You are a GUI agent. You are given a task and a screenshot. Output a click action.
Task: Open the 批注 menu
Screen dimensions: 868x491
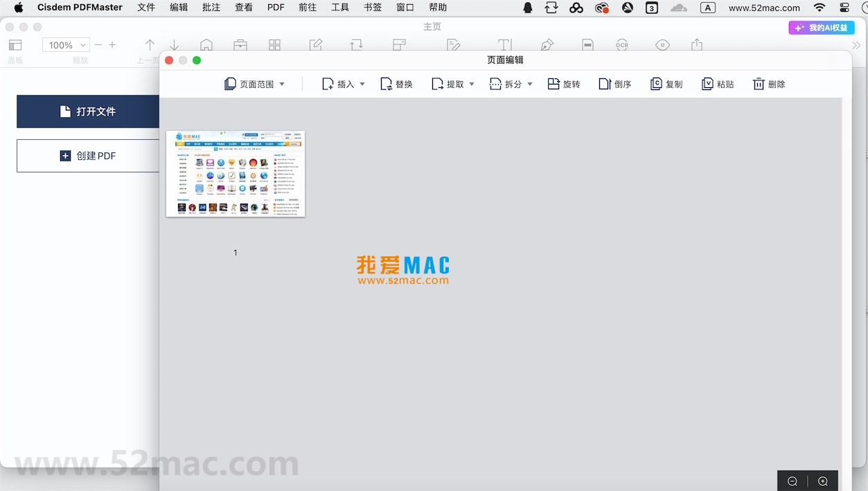click(x=211, y=8)
